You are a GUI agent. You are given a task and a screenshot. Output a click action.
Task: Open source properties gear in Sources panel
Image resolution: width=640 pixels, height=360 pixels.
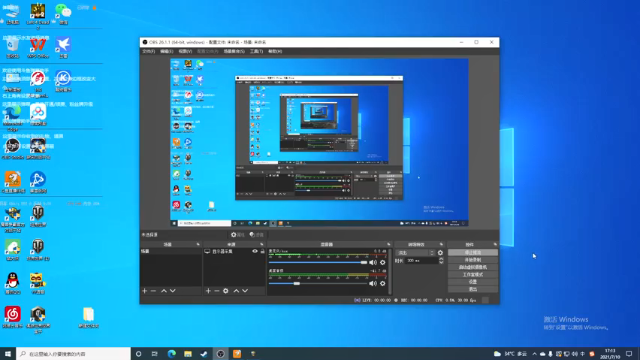[x=226, y=291]
